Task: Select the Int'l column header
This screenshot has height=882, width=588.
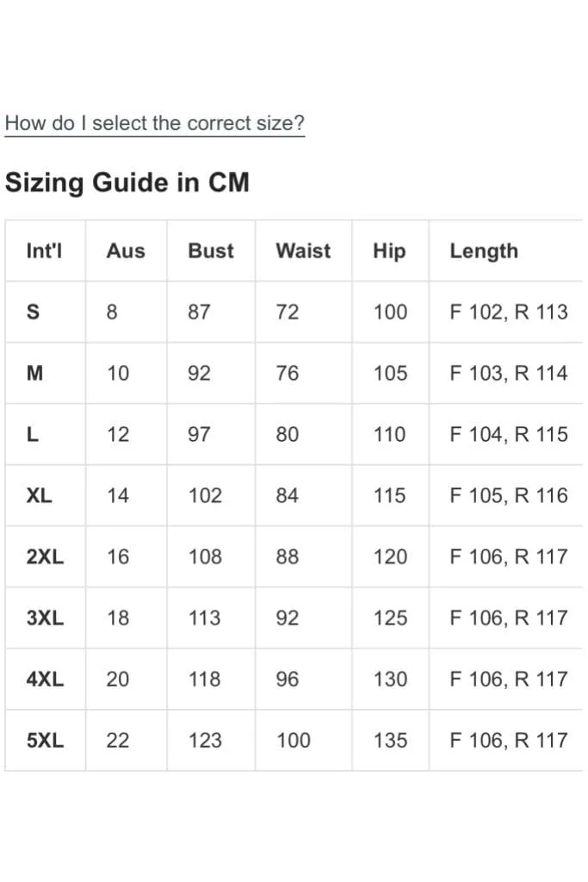Action: coord(45,251)
